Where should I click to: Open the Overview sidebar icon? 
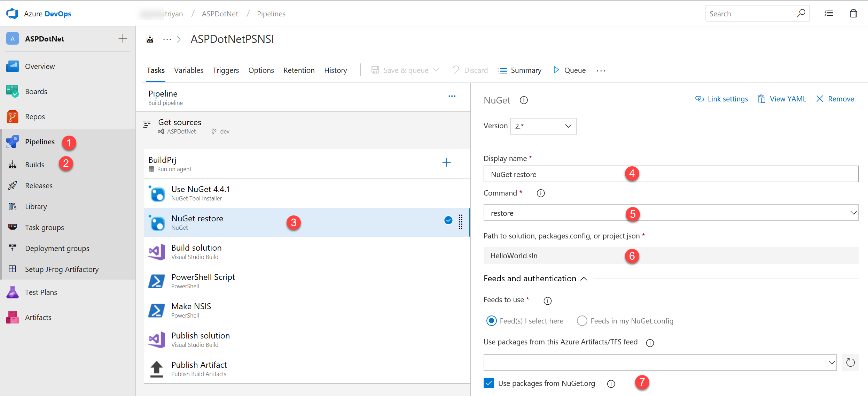(13, 66)
